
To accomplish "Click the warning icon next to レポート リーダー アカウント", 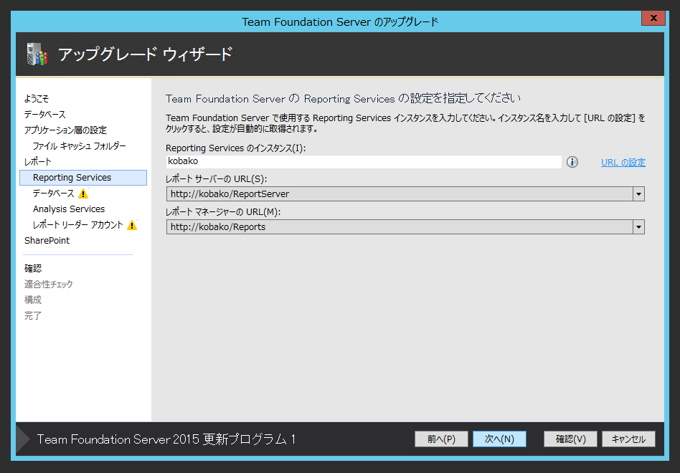I will tap(132, 225).
